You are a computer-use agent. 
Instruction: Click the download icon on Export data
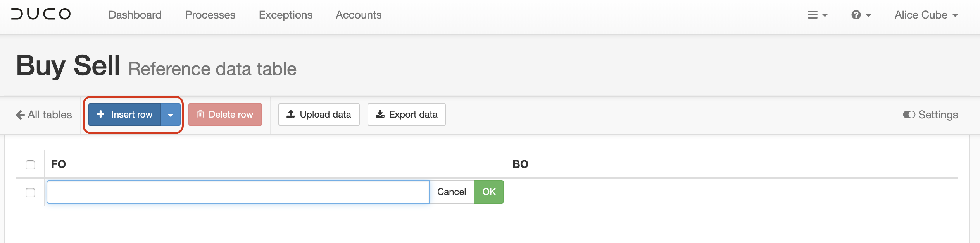(380, 114)
